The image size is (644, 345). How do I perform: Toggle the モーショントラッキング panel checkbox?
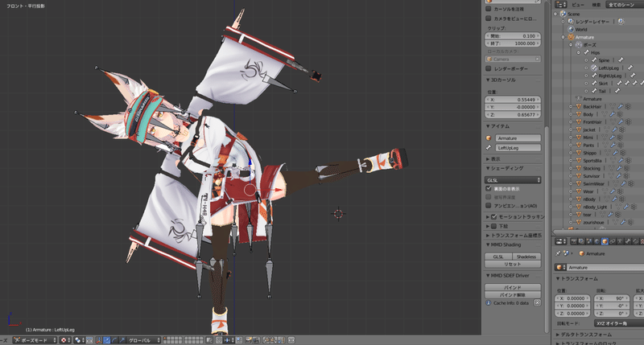click(x=494, y=216)
